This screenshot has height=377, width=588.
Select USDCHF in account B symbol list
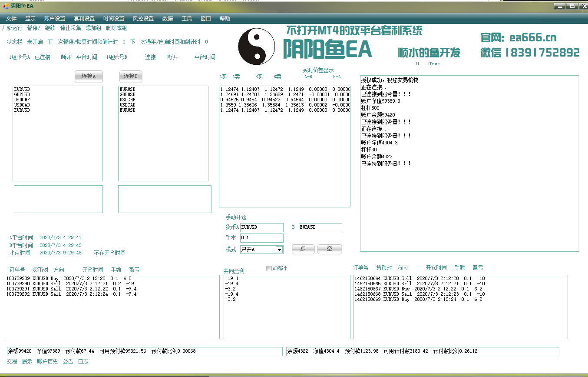tap(163, 100)
